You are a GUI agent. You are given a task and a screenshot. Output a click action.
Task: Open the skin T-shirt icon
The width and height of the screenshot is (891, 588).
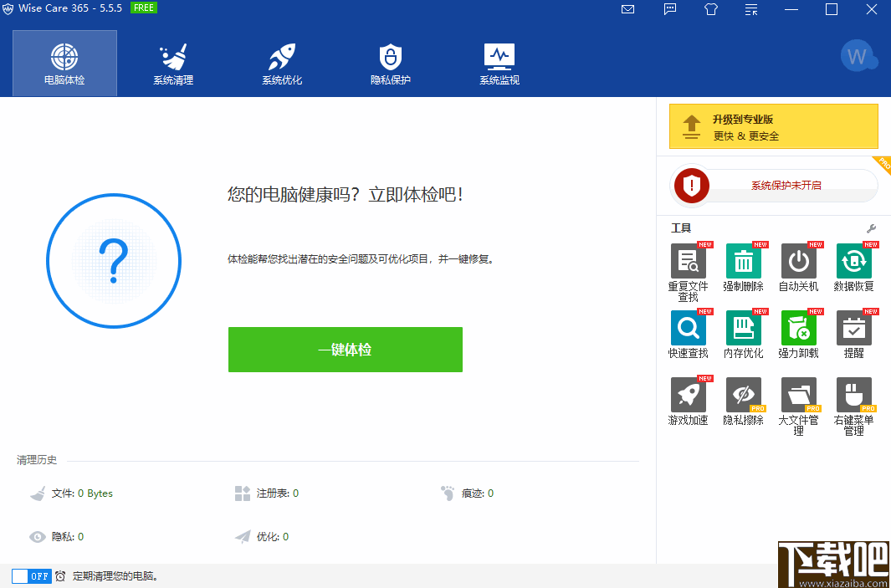pos(711,9)
